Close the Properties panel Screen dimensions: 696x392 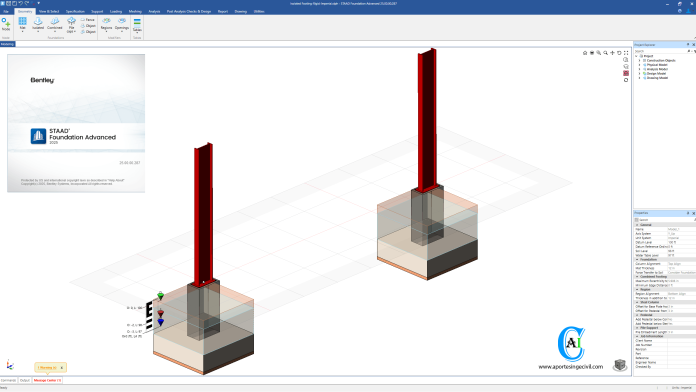[693, 213]
